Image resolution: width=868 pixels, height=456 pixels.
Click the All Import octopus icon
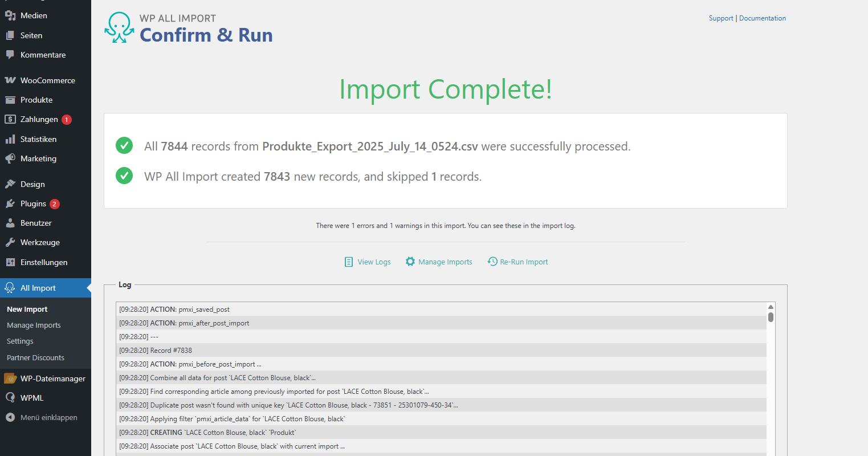(10, 288)
